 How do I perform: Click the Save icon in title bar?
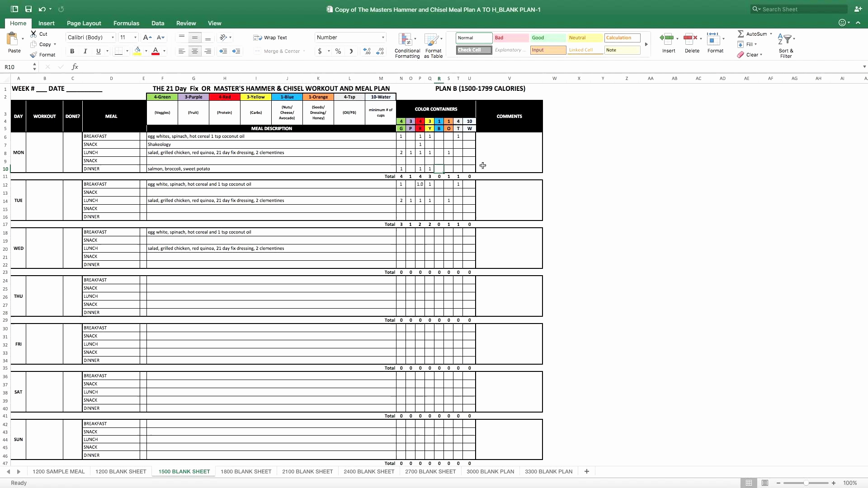coord(28,9)
